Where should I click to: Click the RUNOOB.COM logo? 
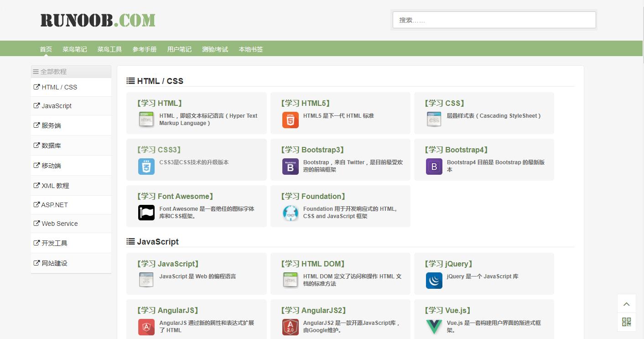[98, 20]
